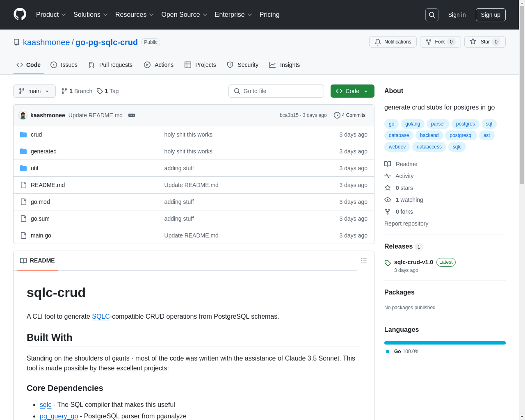
Task: Open the 1 Tag link
Action: (x=108, y=91)
